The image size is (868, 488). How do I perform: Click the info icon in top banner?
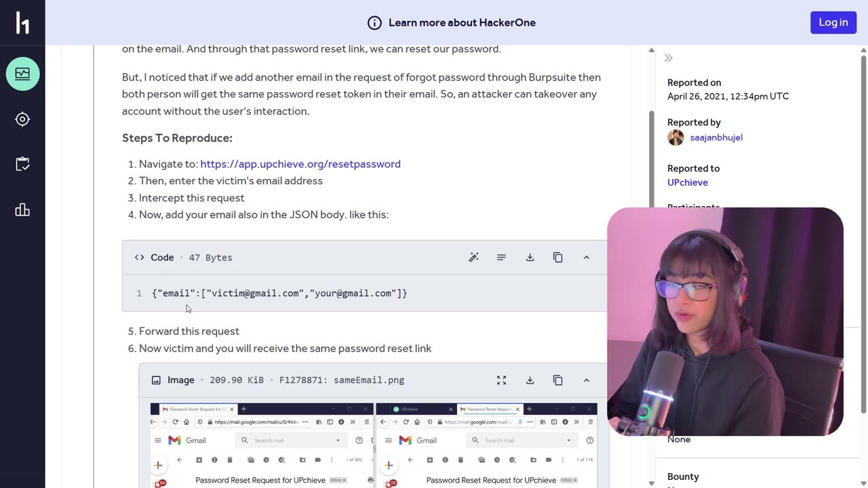tap(374, 22)
